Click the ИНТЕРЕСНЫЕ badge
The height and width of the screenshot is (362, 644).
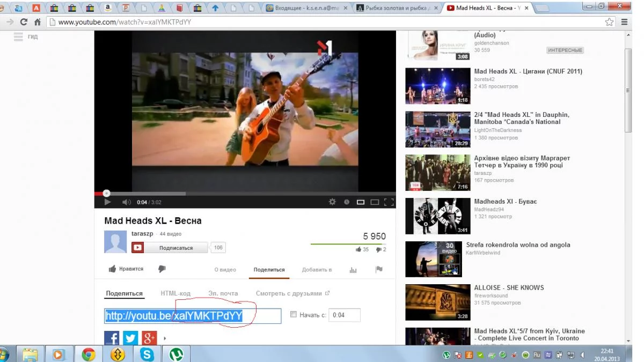click(565, 50)
